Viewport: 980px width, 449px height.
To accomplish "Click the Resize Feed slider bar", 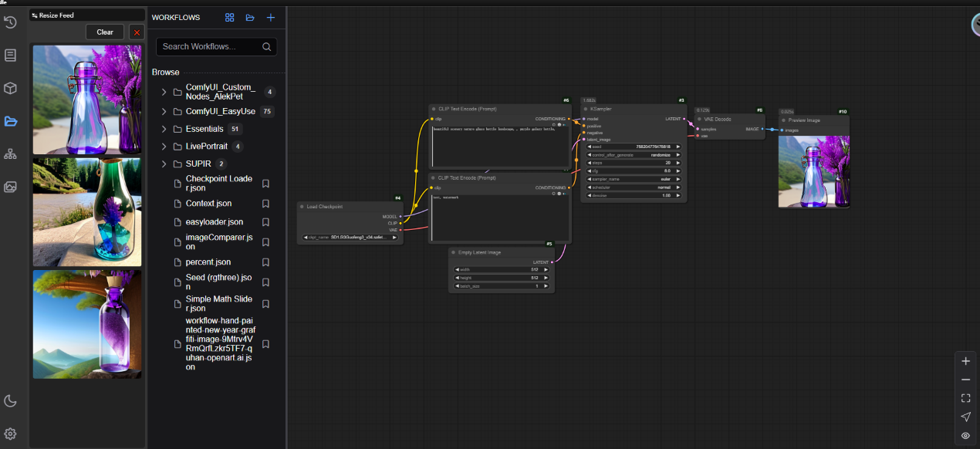I will coord(86,15).
